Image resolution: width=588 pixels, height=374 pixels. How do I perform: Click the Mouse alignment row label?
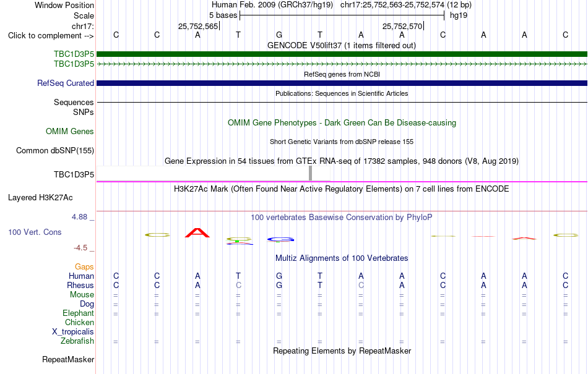click(x=82, y=295)
